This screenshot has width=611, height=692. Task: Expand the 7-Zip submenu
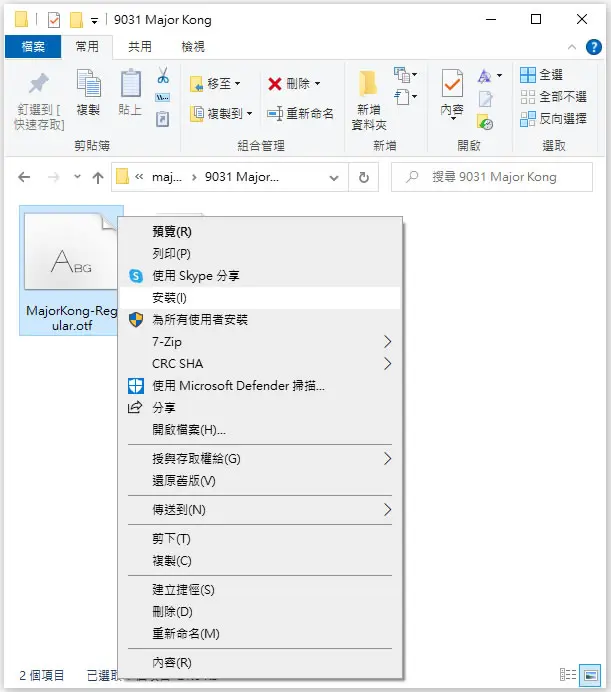click(x=260, y=342)
